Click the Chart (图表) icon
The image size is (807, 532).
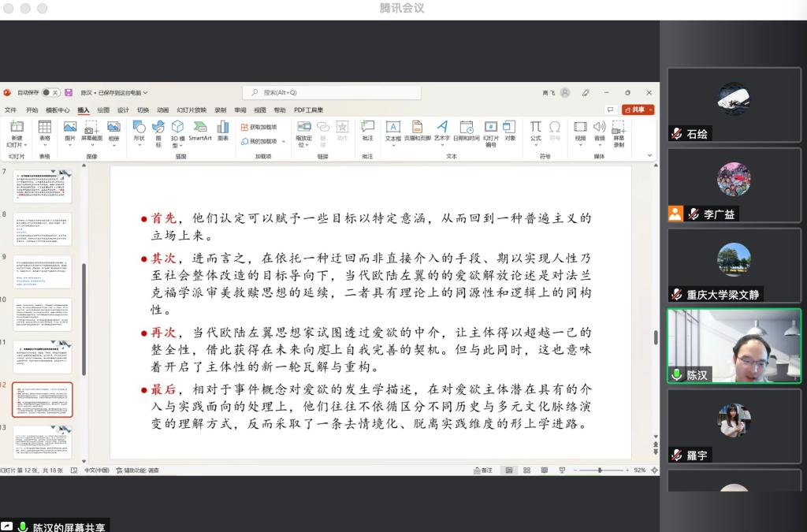[223, 130]
